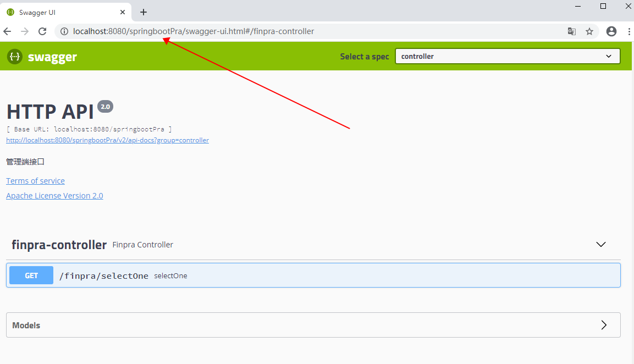Click the Base URL text
634x364 pixels.
click(89, 129)
